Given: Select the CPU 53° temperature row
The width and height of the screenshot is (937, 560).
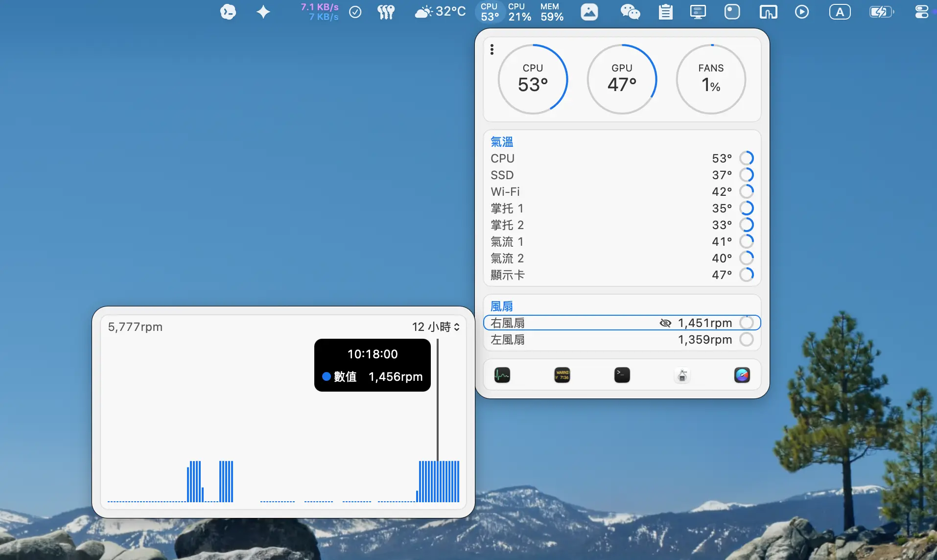Looking at the screenshot, I should pyautogui.click(x=622, y=159).
